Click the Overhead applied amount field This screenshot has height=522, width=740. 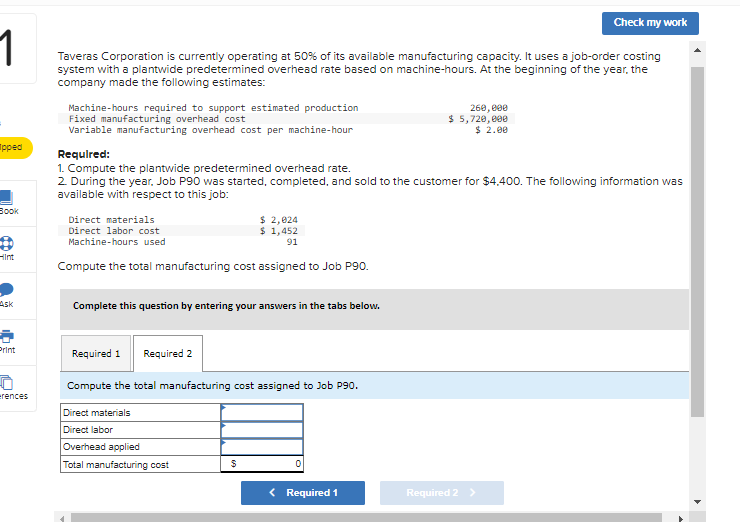coord(262,446)
